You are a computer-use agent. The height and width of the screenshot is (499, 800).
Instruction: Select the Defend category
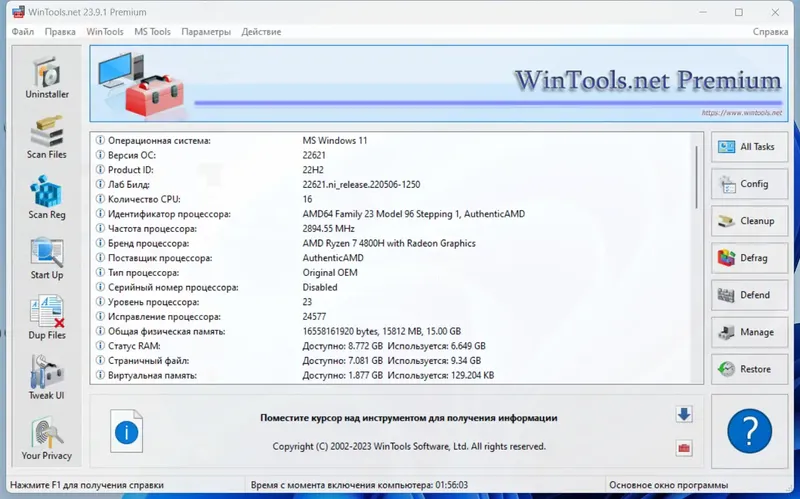pyautogui.click(x=749, y=295)
